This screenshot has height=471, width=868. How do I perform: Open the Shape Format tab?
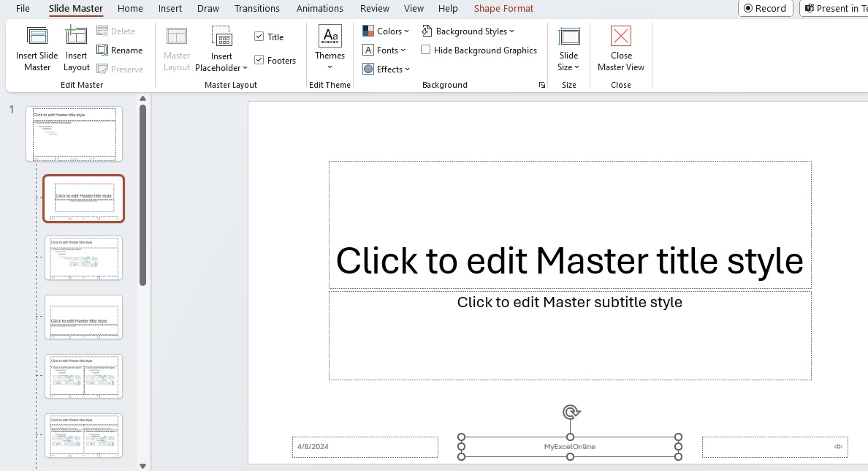coord(503,8)
